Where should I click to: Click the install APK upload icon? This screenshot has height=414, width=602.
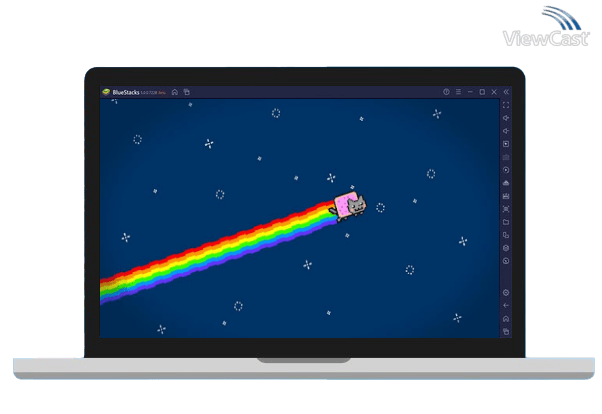(506, 183)
